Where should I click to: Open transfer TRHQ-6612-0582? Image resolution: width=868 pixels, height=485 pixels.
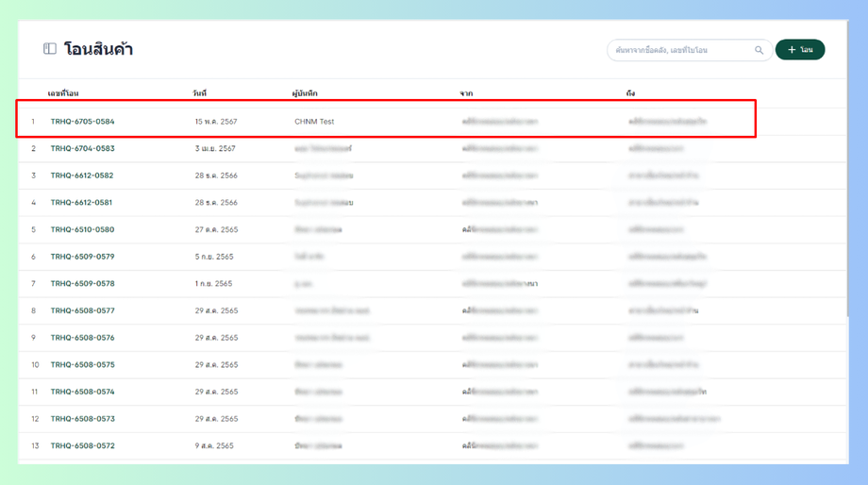coord(82,176)
